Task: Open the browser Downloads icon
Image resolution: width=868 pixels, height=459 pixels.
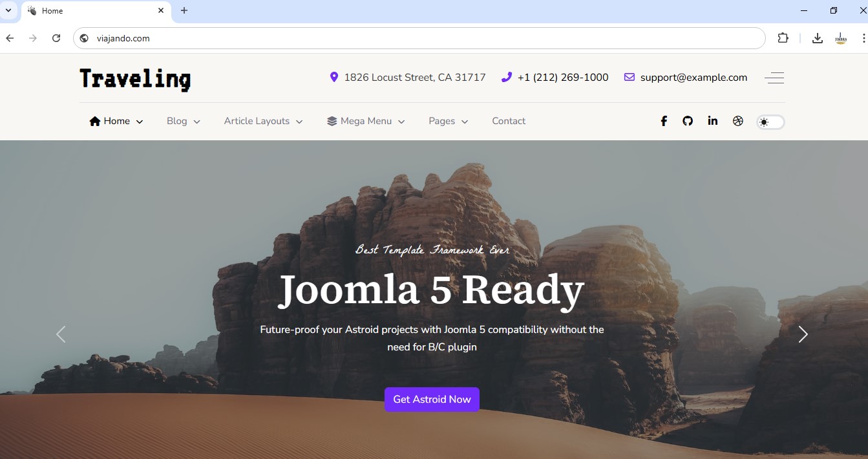Action: tap(818, 38)
